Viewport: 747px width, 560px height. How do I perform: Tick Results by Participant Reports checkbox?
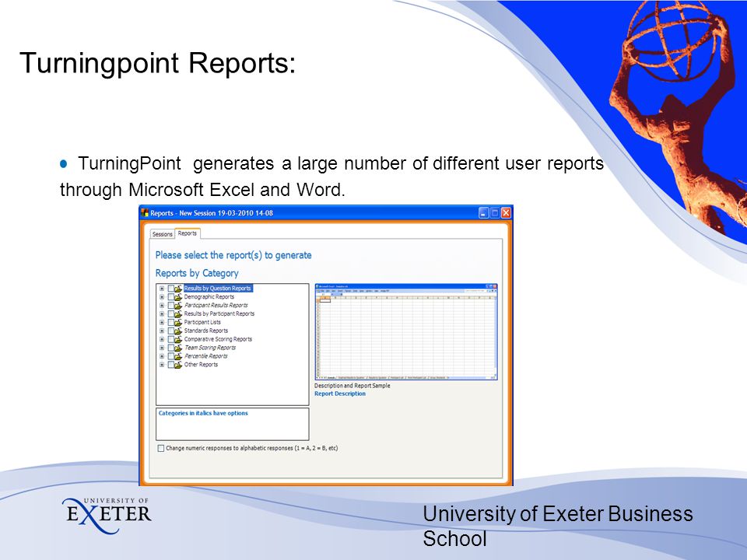(x=170, y=313)
